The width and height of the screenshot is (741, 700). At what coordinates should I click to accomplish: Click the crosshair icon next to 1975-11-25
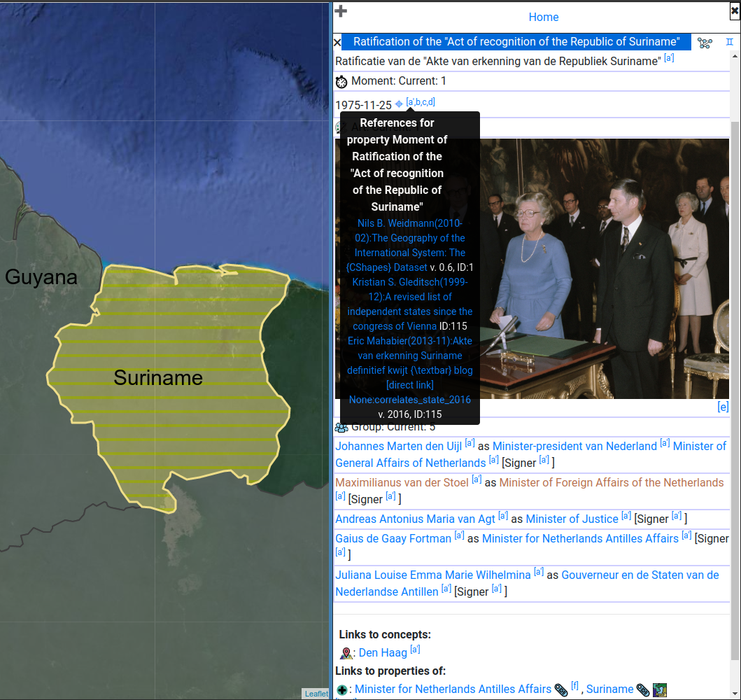pos(398,104)
